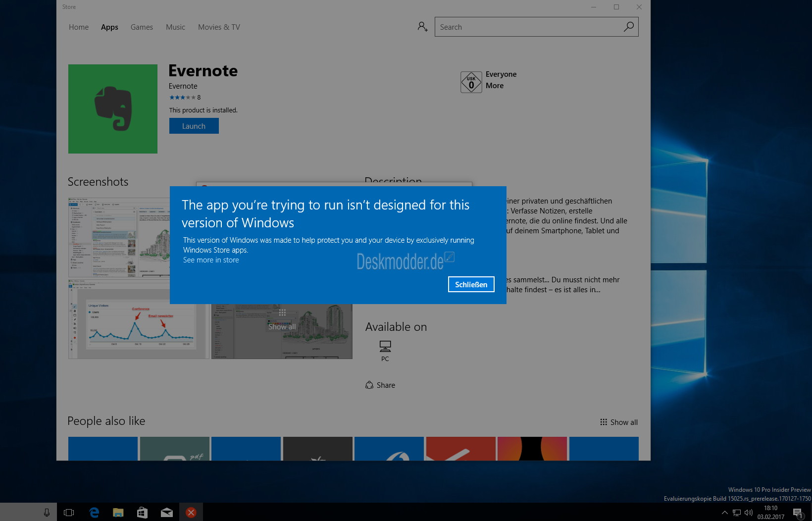The height and width of the screenshot is (521, 812).
Task: Go to the Home tab in Store
Action: coord(79,27)
